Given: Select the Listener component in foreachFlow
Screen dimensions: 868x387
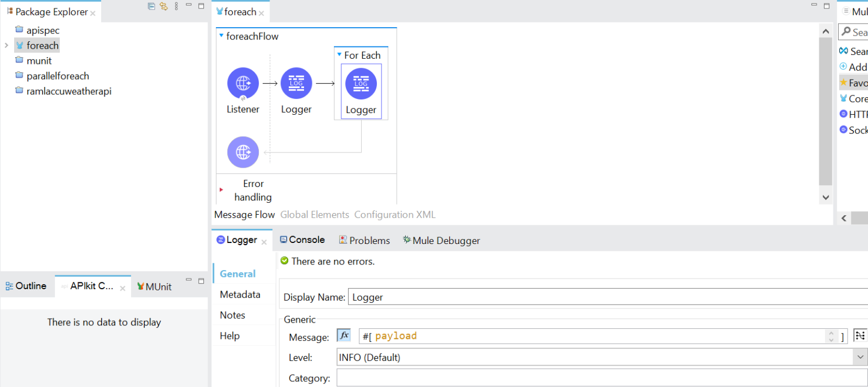Looking at the screenshot, I should pyautogui.click(x=243, y=82).
